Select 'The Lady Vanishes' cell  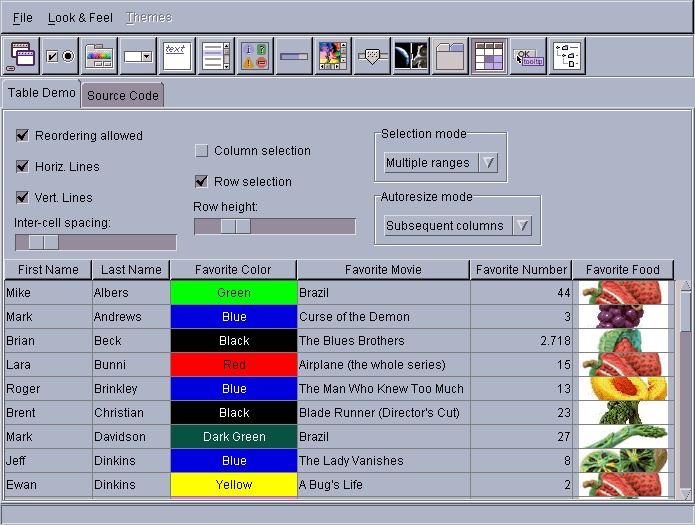coord(383,460)
